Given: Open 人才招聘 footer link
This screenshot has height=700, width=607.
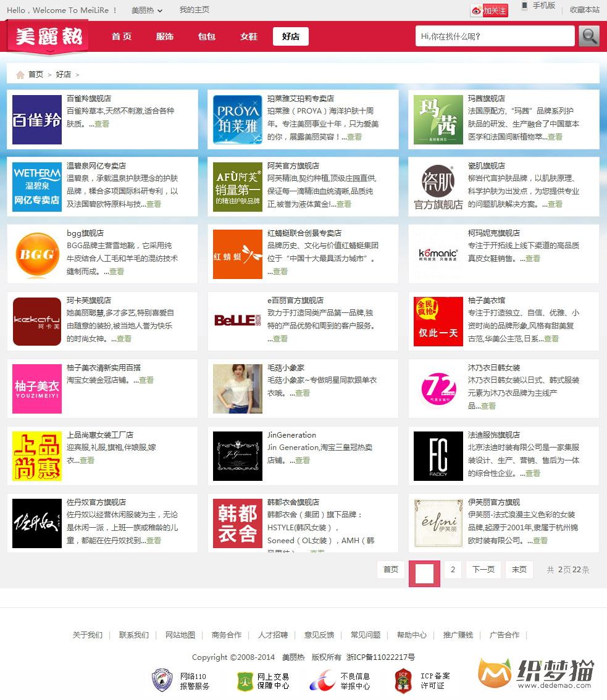Looking at the screenshot, I should tap(273, 635).
